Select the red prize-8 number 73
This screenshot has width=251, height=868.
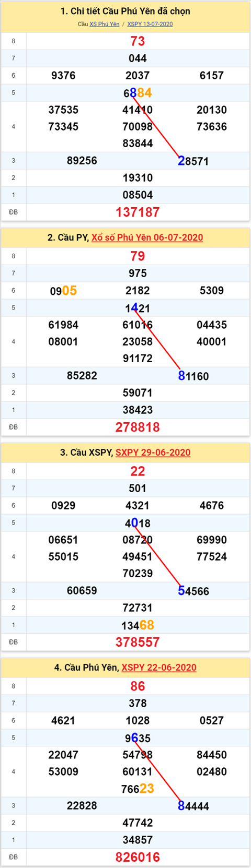pyautogui.click(x=138, y=41)
